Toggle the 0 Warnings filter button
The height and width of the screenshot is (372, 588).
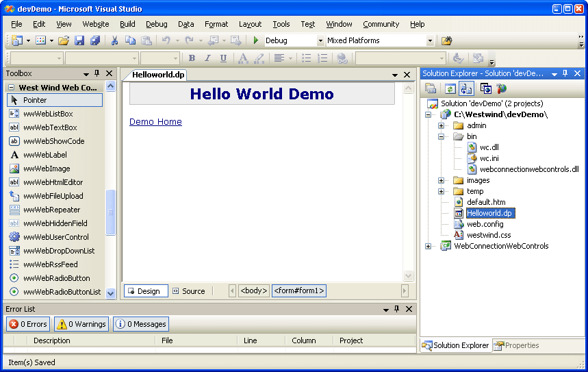point(81,324)
